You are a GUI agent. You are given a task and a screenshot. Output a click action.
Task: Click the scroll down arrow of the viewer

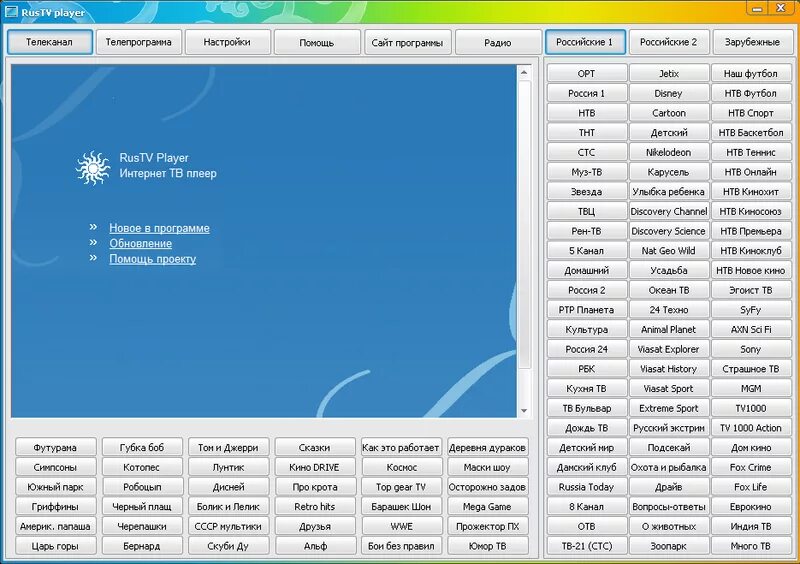click(524, 410)
